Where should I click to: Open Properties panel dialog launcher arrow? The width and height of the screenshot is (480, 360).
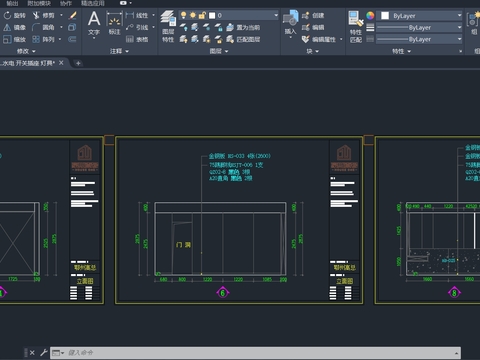pos(461,51)
